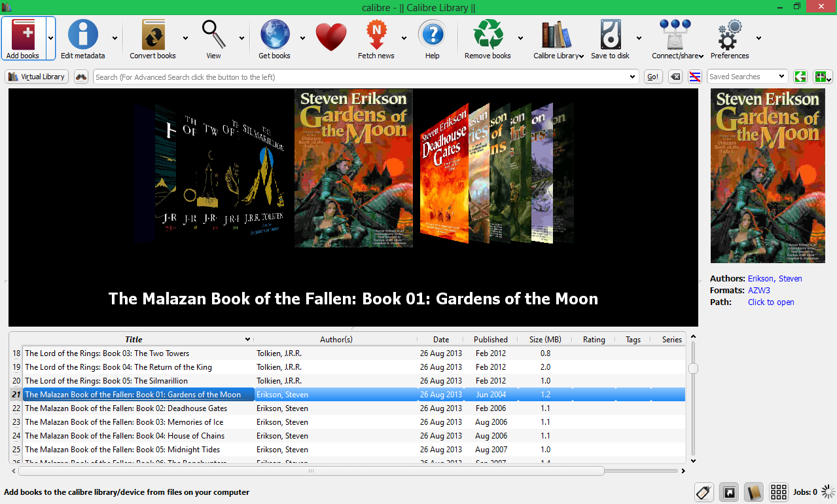
Task: Expand Edit metadata dropdown arrow
Action: (115, 38)
